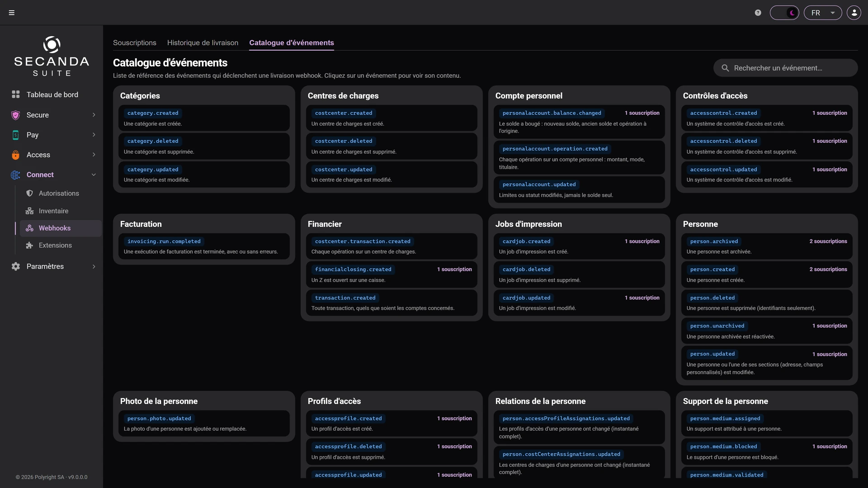
Task: Expand the Access menu chevron
Action: click(x=94, y=155)
